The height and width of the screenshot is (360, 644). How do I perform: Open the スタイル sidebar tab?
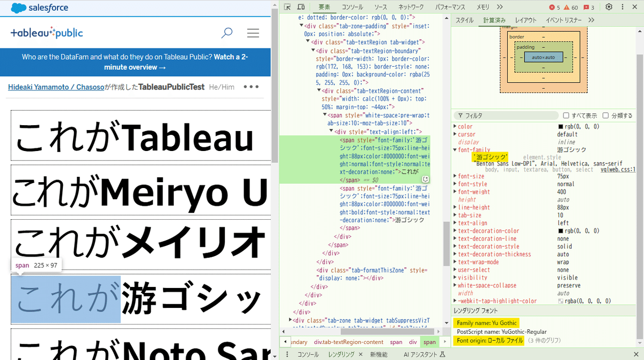465,20
